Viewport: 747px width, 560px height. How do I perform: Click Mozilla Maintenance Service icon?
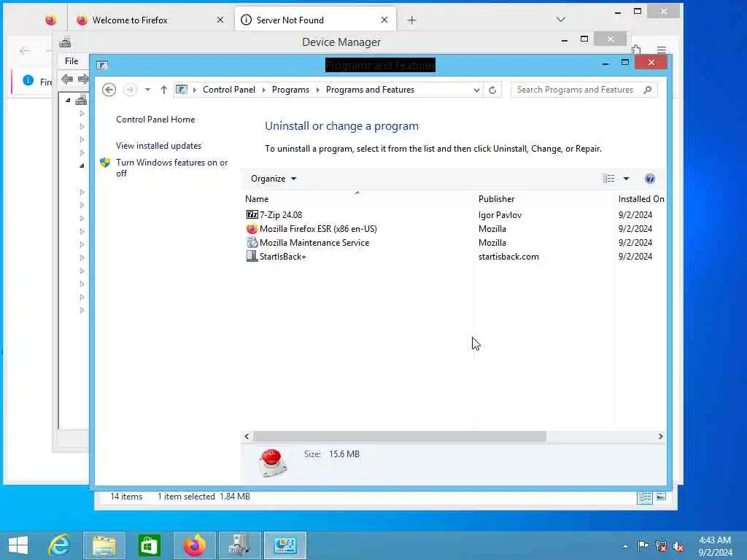[x=252, y=242]
